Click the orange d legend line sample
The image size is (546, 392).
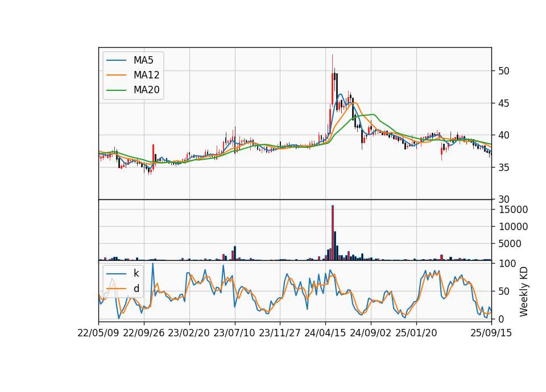pos(116,289)
